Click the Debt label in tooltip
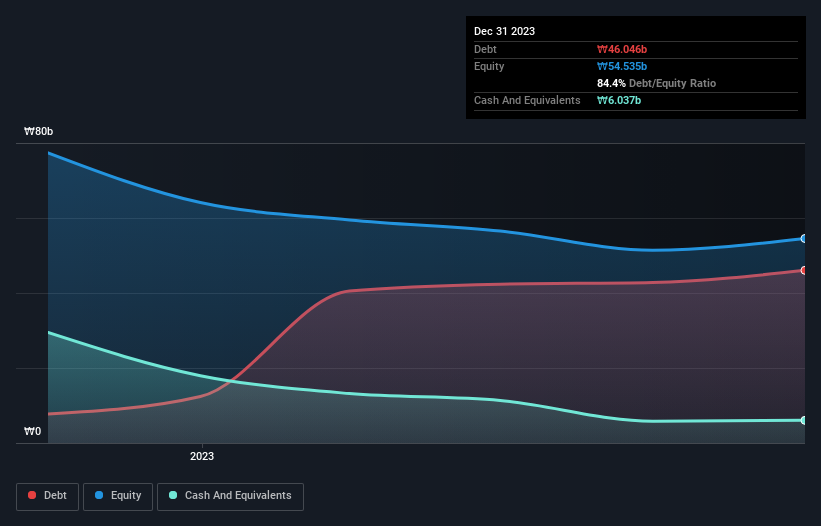 [485, 49]
